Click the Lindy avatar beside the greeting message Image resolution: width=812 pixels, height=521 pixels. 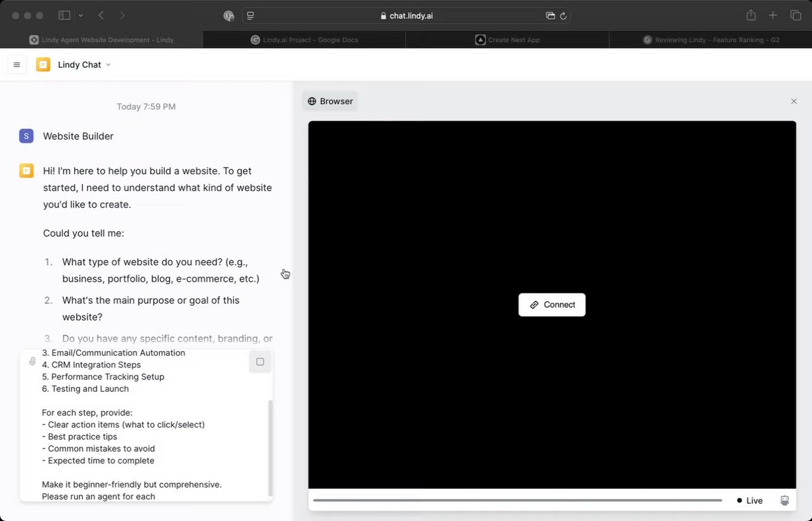[26, 171]
